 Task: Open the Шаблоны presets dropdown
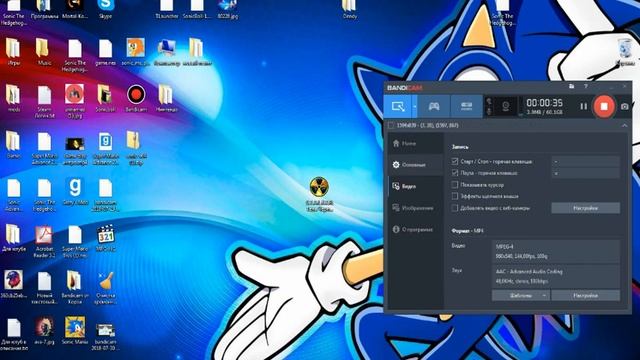(521, 296)
